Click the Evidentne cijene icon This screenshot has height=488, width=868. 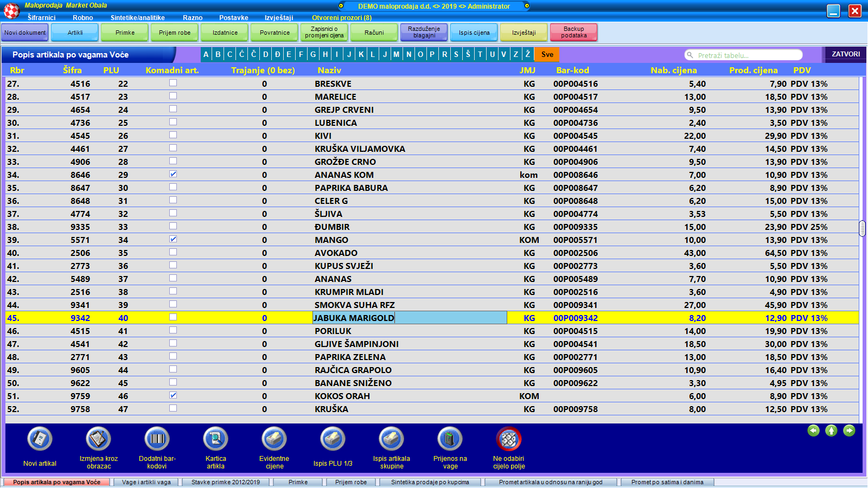[x=274, y=439]
